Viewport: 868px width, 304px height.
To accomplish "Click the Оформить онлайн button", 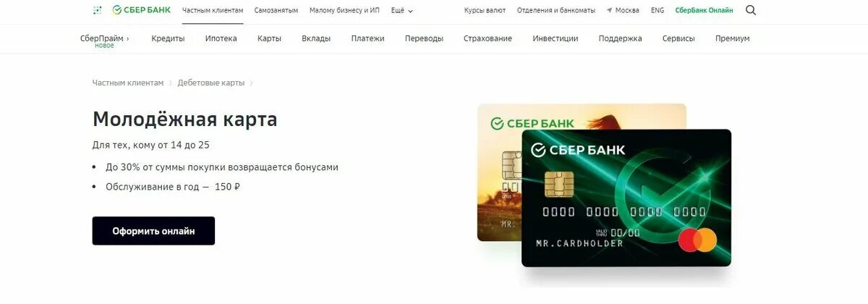I will coord(153,231).
